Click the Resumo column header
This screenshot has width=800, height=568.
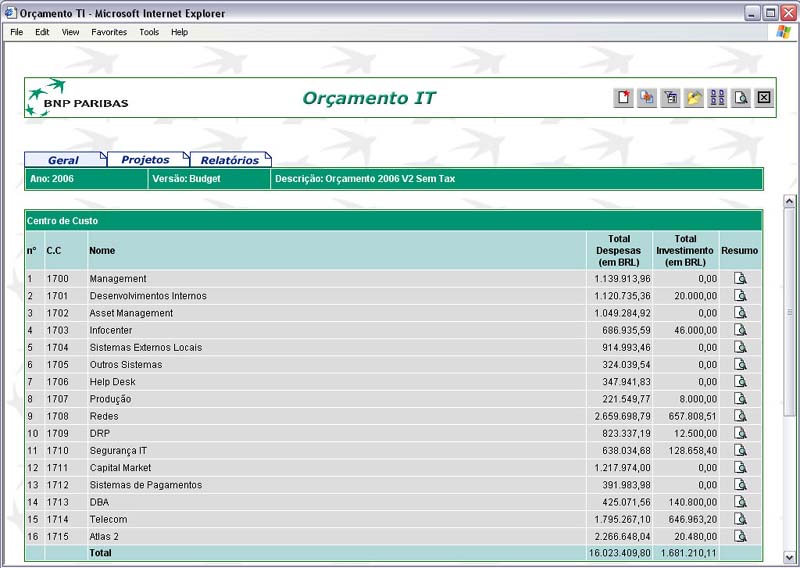pos(740,251)
